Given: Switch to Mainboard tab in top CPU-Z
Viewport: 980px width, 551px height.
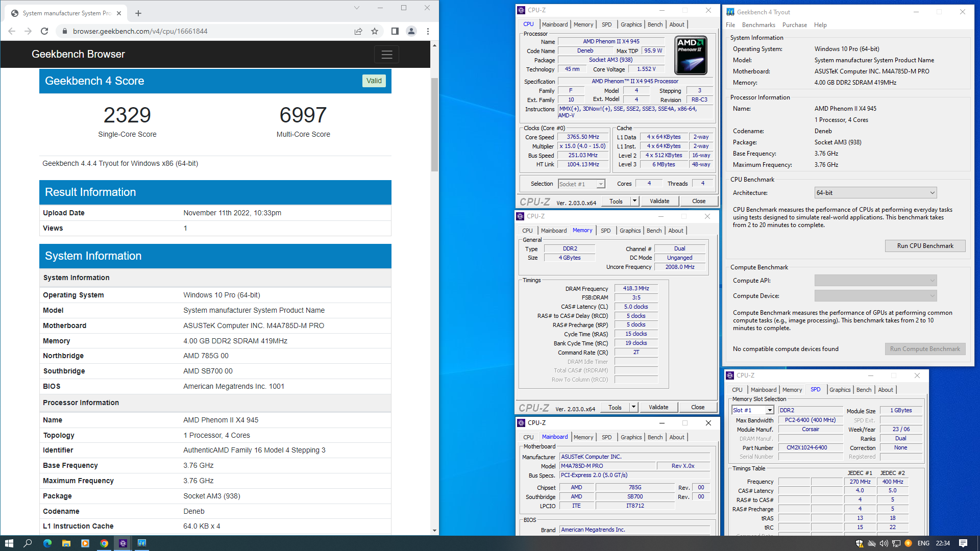Looking at the screenshot, I should [x=555, y=24].
